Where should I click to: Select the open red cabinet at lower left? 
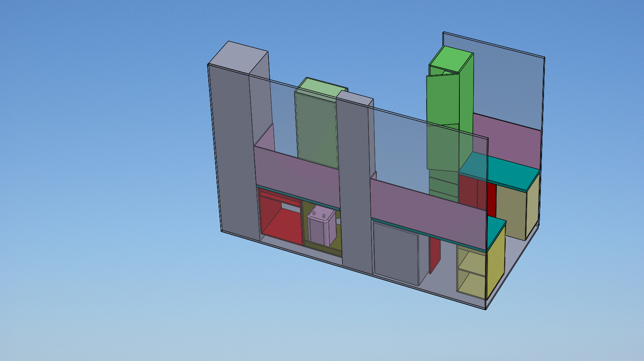[x=281, y=221]
